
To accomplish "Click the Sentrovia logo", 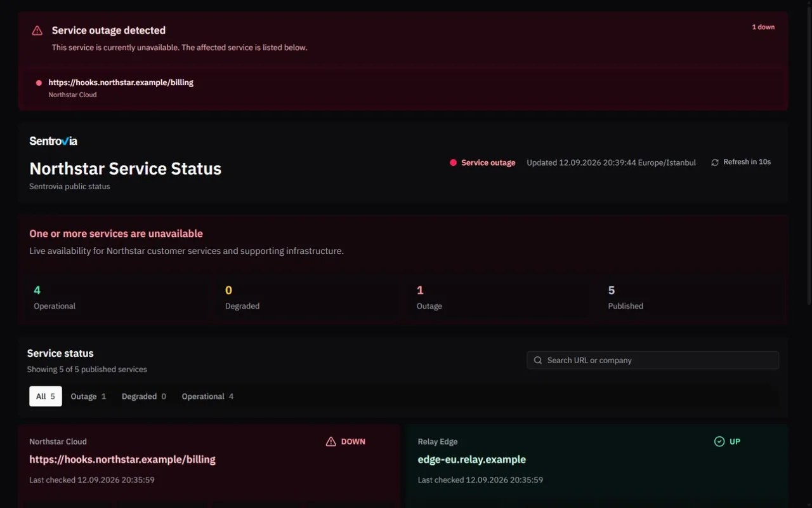I will point(53,141).
